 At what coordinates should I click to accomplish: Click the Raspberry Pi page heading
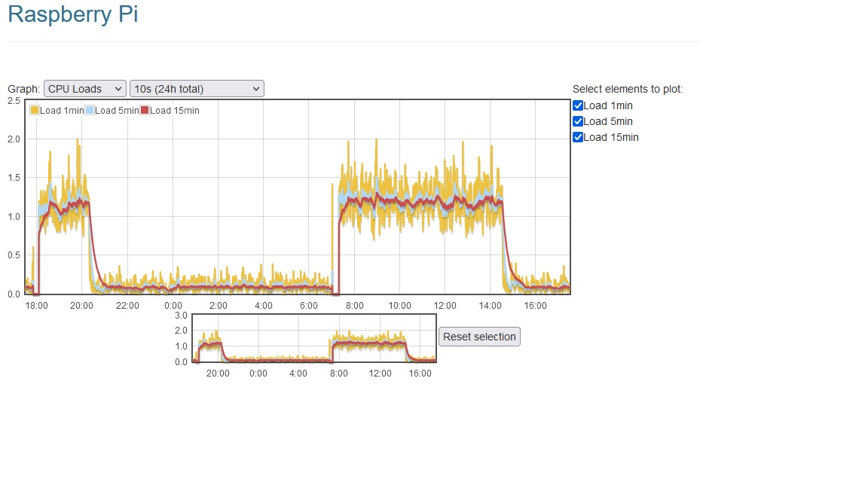pyautogui.click(x=73, y=14)
